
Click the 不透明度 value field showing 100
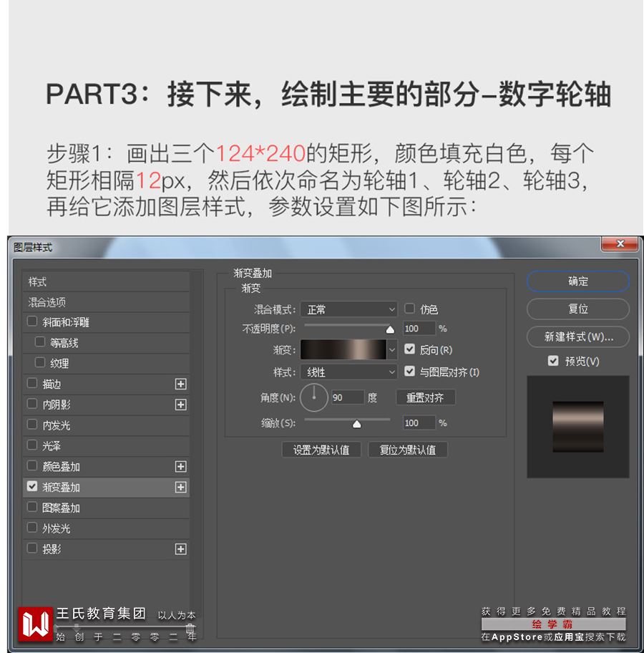419,329
